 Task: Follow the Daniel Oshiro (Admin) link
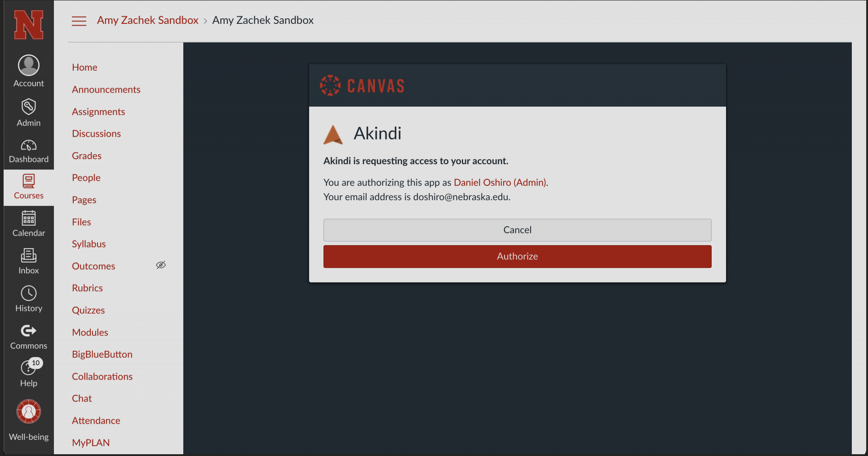pos(500,183)
